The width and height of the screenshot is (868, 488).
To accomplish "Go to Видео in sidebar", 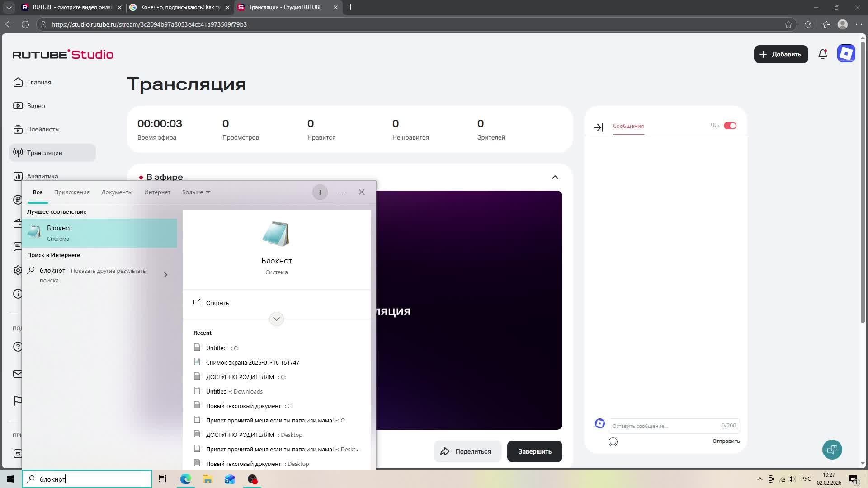I will pos(36,106).
